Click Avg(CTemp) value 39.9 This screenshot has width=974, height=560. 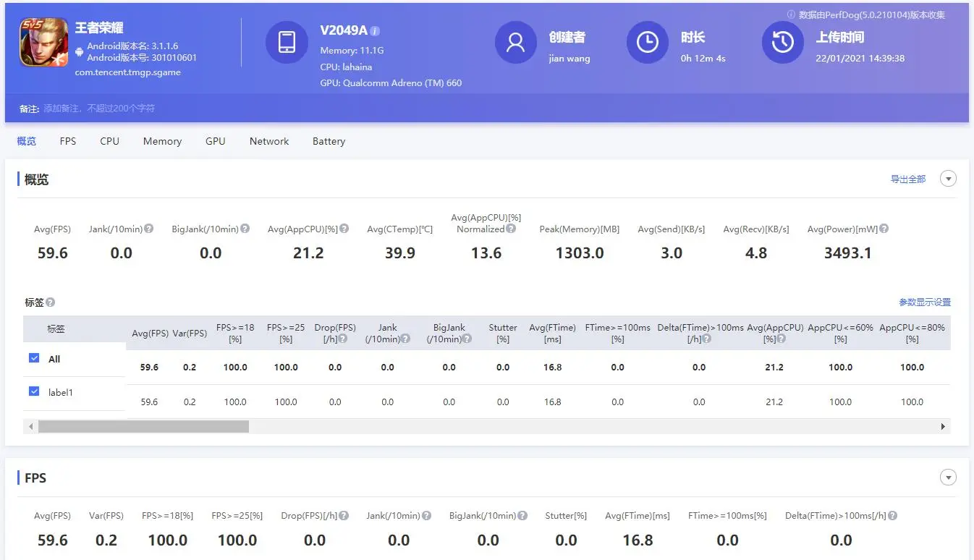[x=399, y=253]
